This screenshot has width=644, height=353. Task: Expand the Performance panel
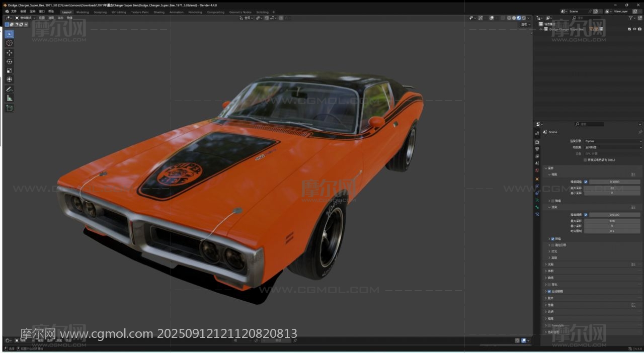tap(545, 305)
